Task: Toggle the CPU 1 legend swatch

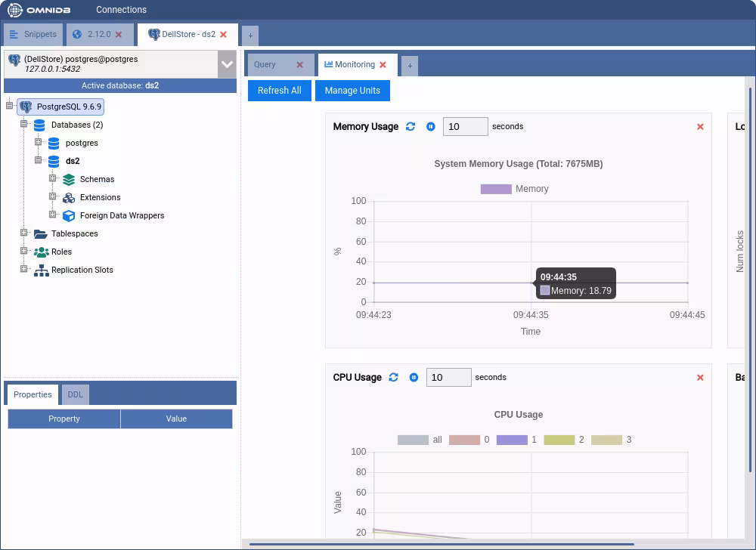Action: click(512, 440)
